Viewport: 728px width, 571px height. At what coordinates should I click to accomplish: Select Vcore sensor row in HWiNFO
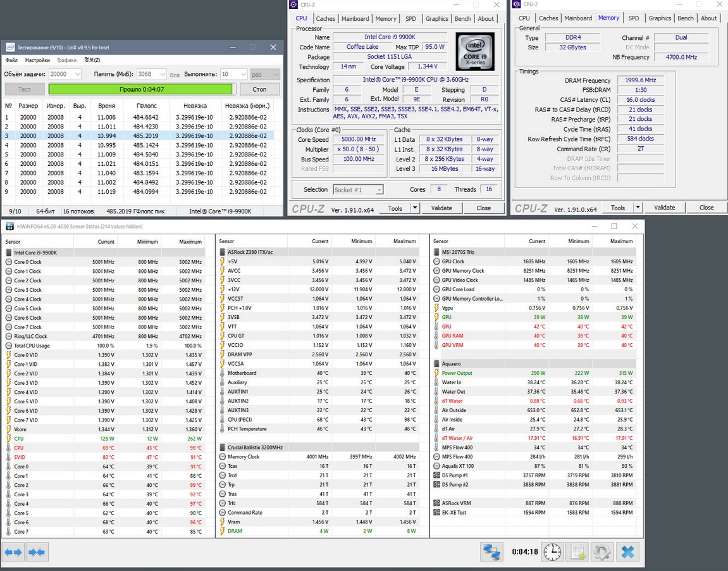104,429
